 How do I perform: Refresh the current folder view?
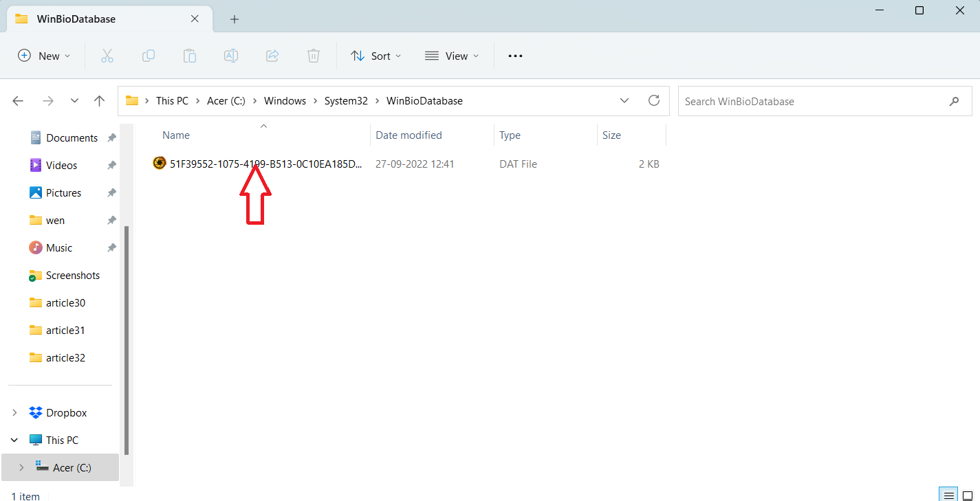[x=654, y=101]
